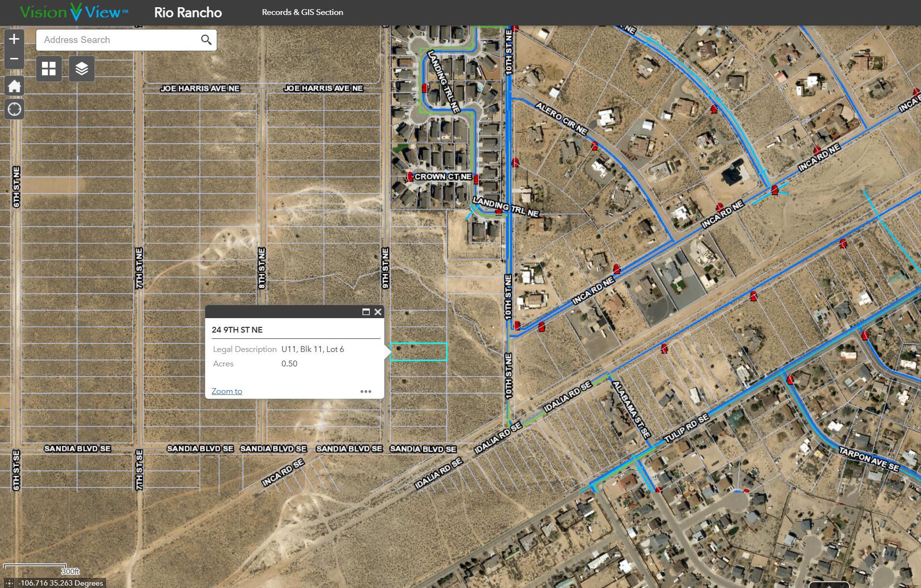Select the highlighted parcel outline on map
This screenshot has height=588, width=921.
[x=419, y=352]
